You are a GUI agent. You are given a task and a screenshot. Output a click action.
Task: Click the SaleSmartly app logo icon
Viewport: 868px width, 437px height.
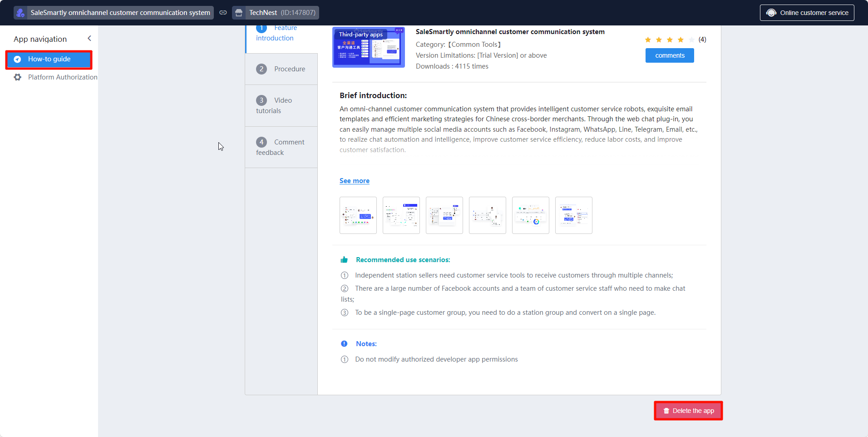coord(20,13)
